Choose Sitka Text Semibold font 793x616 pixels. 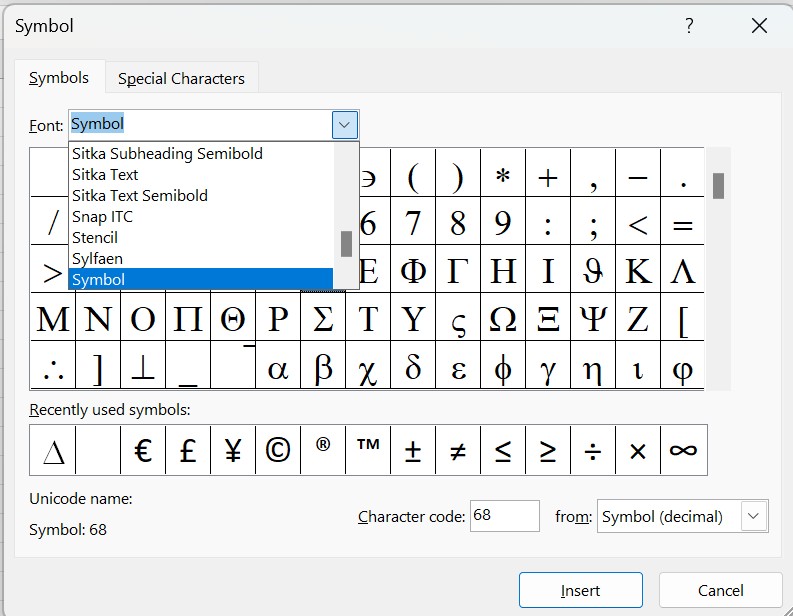pos(201,196)
